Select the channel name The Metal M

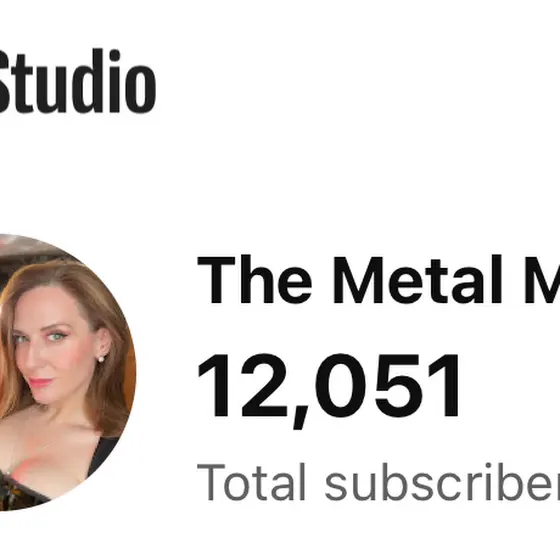[x=379, y=280]
